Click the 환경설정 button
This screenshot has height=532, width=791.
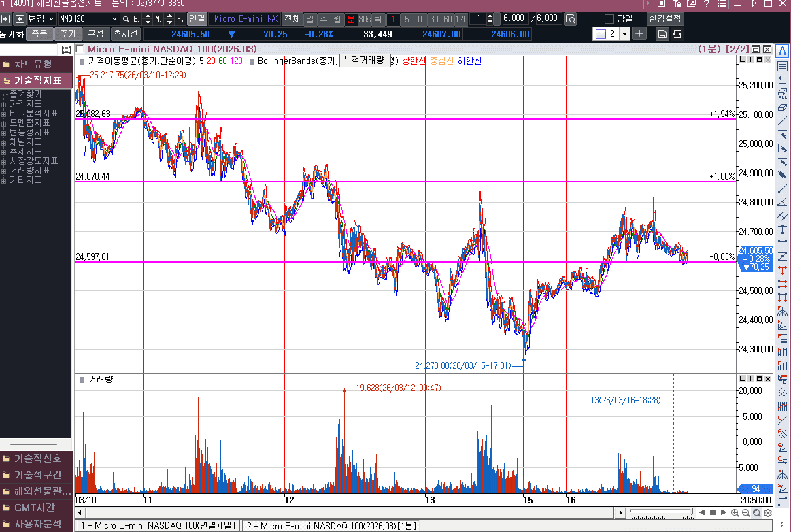665,18
